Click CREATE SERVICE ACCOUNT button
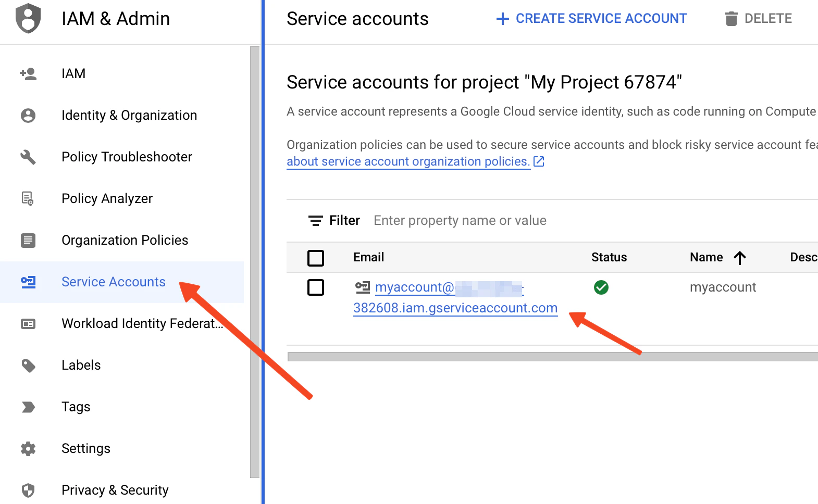The width and height of the screenshot is (818, 504). (x=591, y=19)
